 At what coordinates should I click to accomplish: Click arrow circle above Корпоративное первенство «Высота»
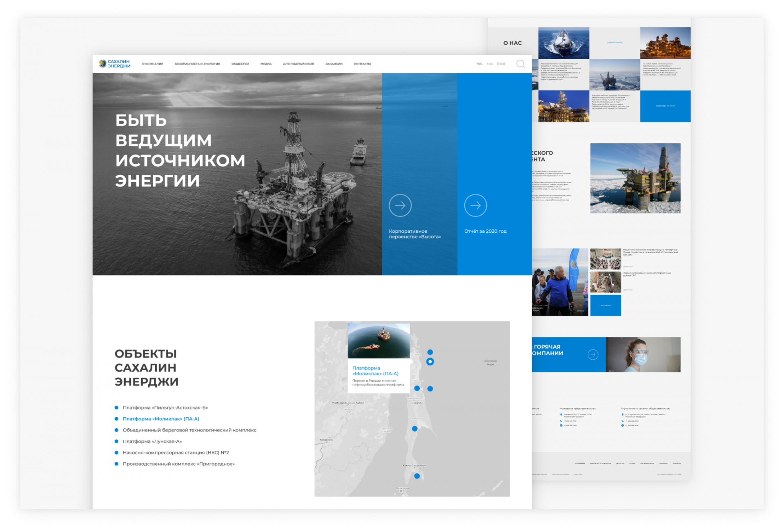[x=400, y=205]
